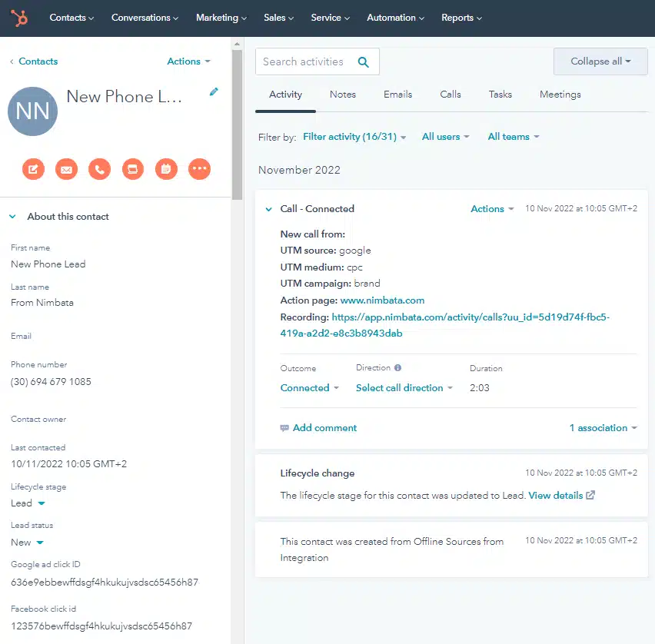Click the First name value New Phone Lead
Viewport: 655px width, 644px height.
(x=48, y=264)
